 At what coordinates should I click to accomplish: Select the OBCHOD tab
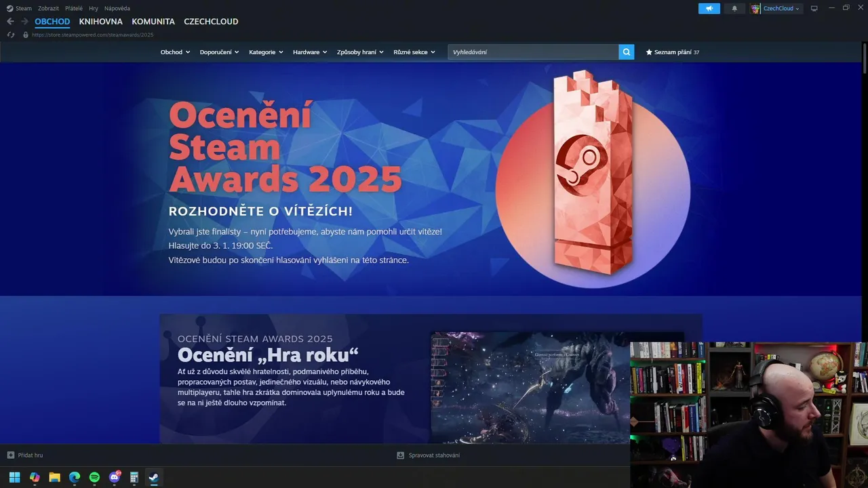pyautogui.click(x=52, y=22)
